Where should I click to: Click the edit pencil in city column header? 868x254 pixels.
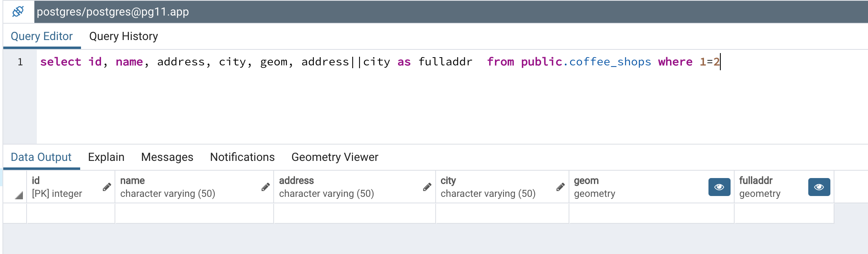point(560,187)
